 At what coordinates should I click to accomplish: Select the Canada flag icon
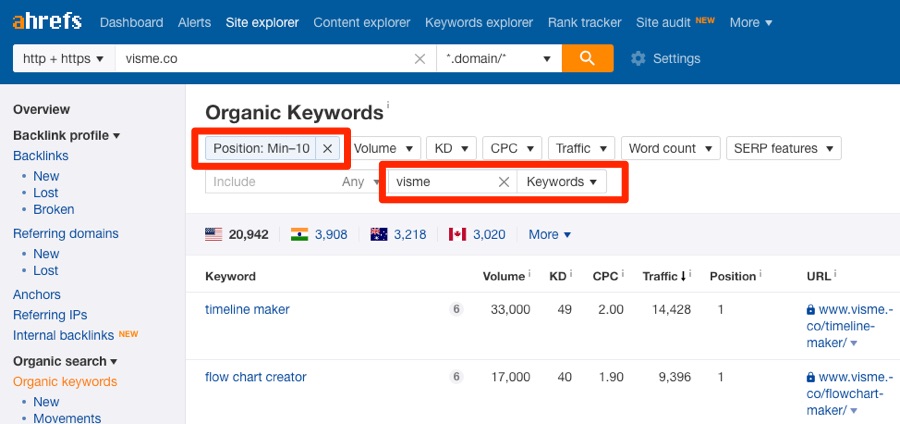tap(457, 234)
